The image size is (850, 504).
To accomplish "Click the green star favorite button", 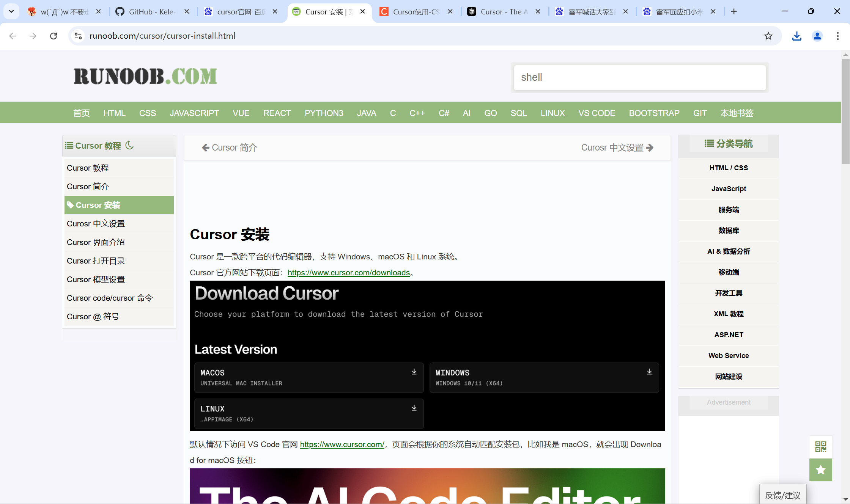I will pyautogui.click(x=820, y=470).
